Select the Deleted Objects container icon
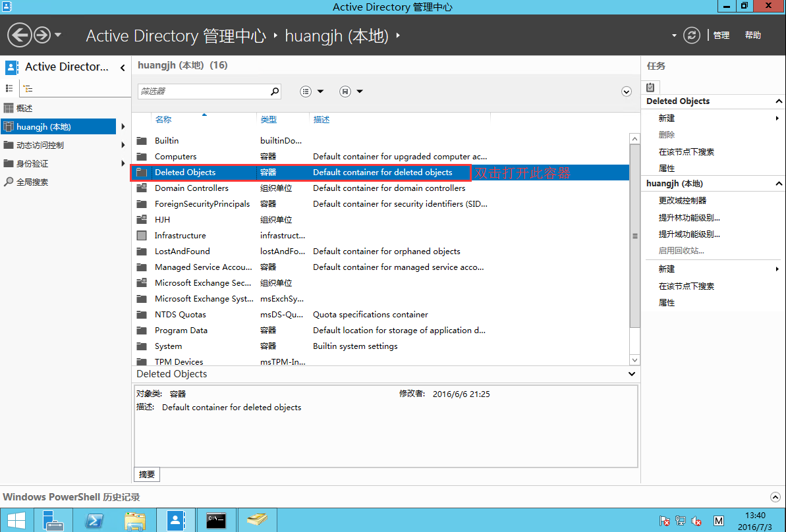This screenshot has height=532, width=786. click(x=142, y=173)
